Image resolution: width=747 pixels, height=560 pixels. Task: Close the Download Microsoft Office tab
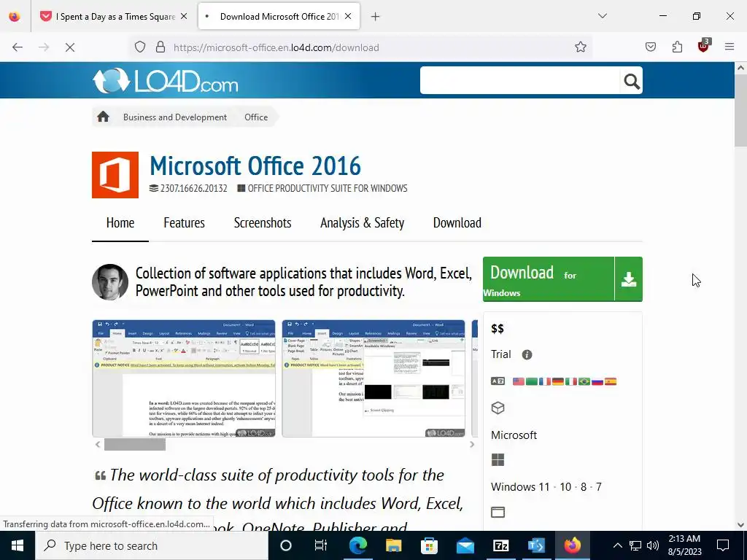pyautogui.click(x=348, y=17)
